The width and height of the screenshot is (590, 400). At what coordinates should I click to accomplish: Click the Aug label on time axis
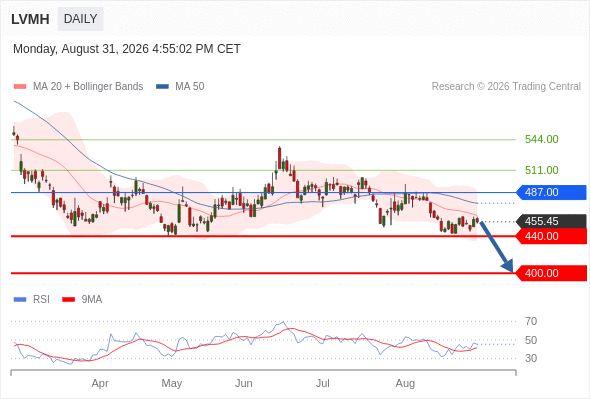(x=405, y=383)
